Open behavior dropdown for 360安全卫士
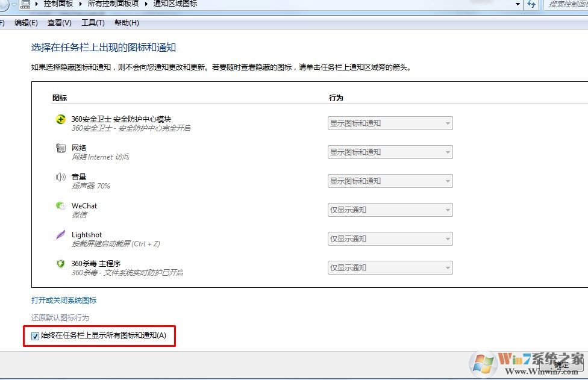 (x=390, y=123)
